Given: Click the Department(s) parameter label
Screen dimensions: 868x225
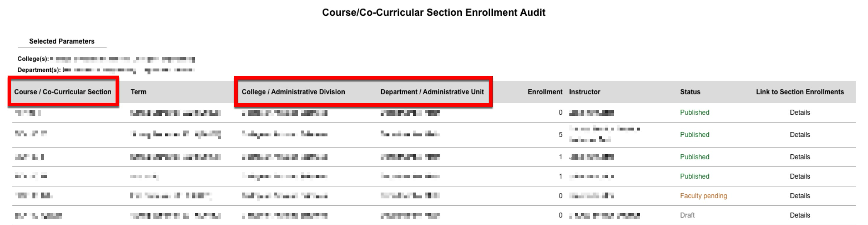Looking at the screenshot, I should click(x=39, y=70).
